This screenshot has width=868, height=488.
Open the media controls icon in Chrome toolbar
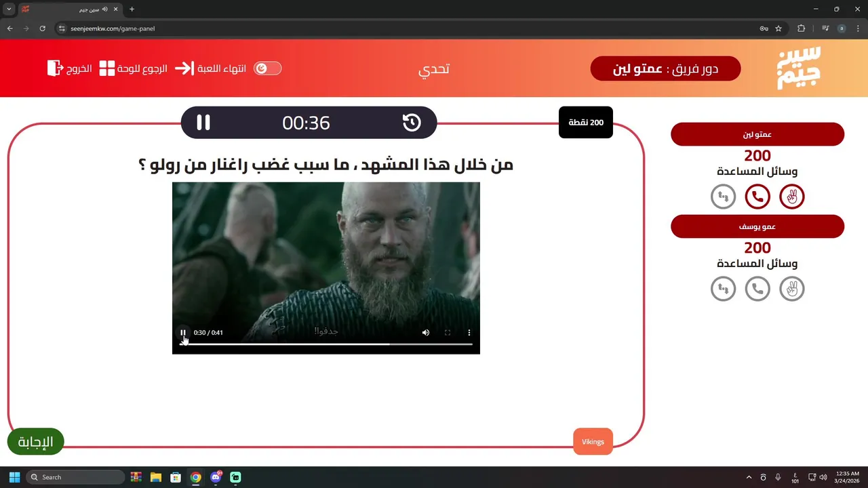point(825,28)
